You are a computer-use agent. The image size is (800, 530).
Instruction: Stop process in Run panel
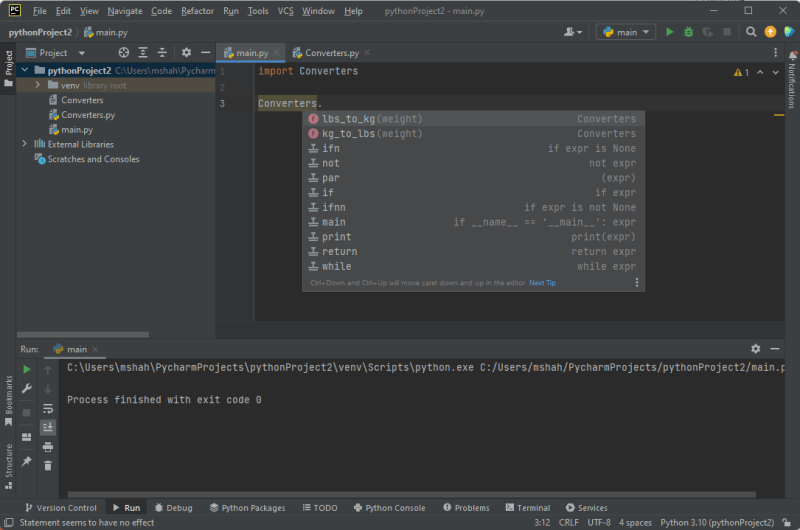click(27, 412)
